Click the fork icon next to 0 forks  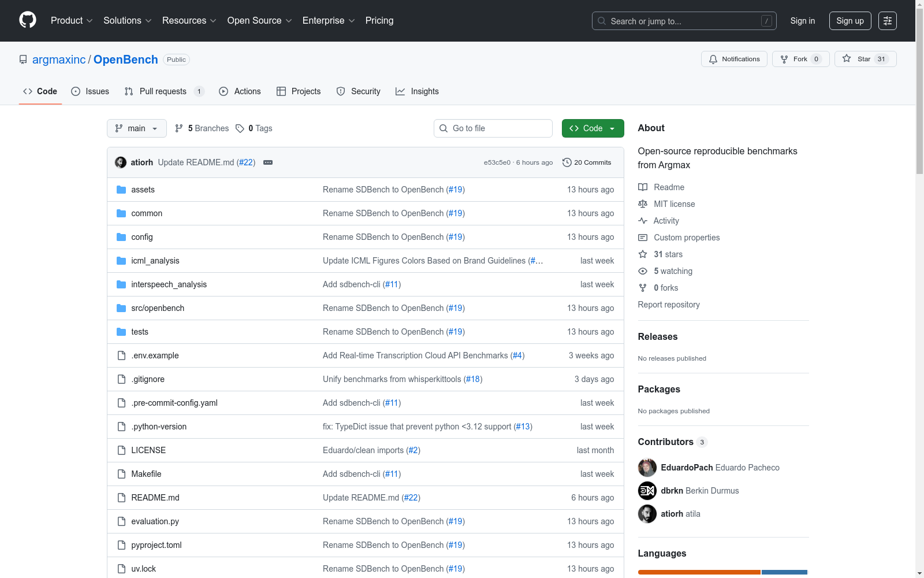click(x=643, y=288)
